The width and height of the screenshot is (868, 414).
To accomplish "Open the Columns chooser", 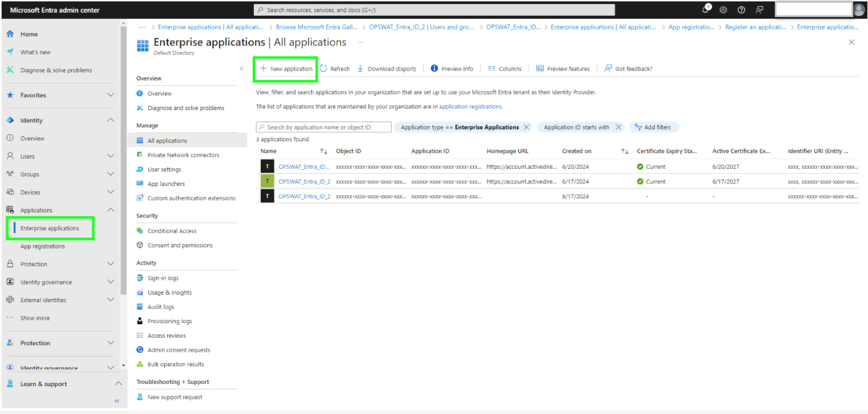I will click(505, 69).
